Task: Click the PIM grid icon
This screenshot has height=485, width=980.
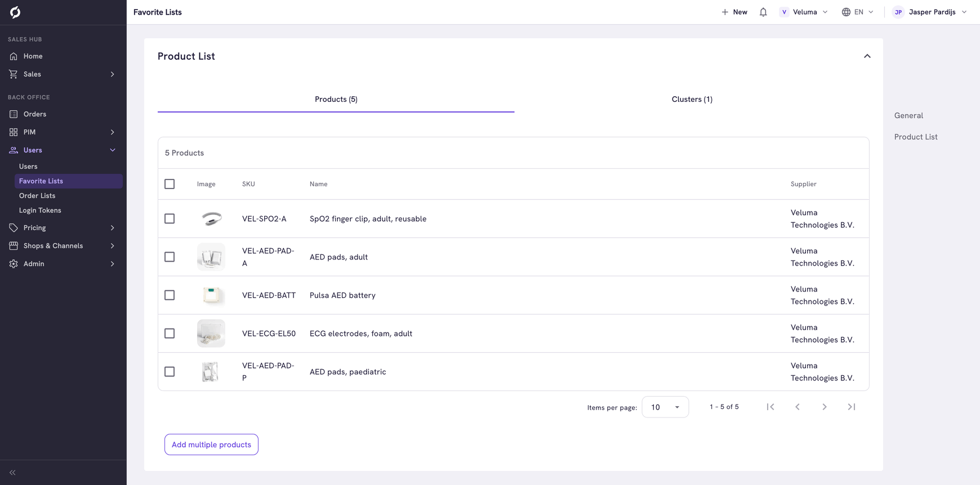Action: pyautogui.click(x=14, y=132)
